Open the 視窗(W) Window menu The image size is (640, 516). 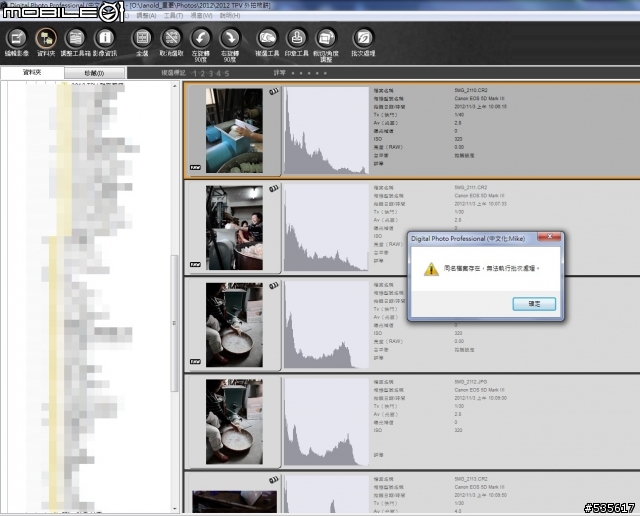pyautogui.click(x=202, y=16)
